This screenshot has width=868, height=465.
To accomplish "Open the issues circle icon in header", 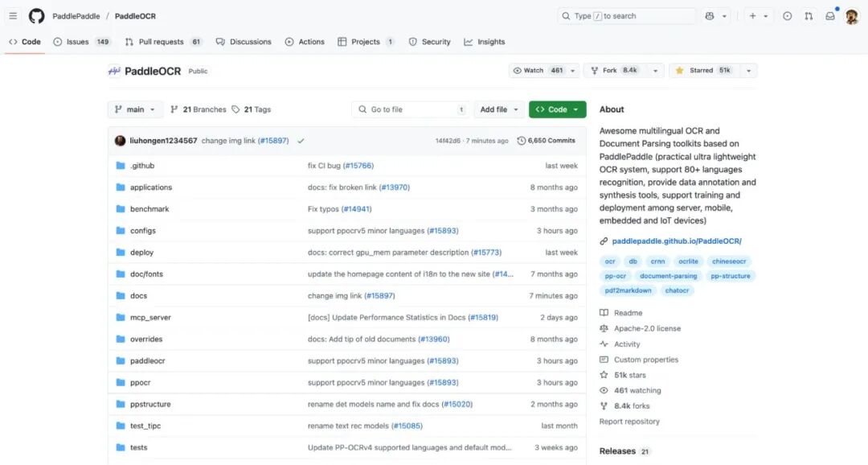I will click(x=787, y=16).
